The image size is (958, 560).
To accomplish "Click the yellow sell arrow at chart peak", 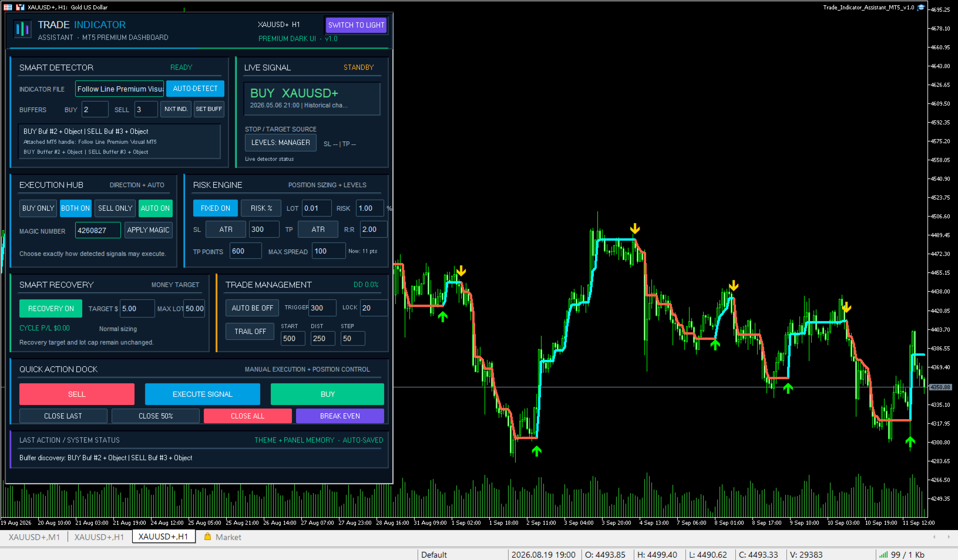I will click(x=635, y=228).
